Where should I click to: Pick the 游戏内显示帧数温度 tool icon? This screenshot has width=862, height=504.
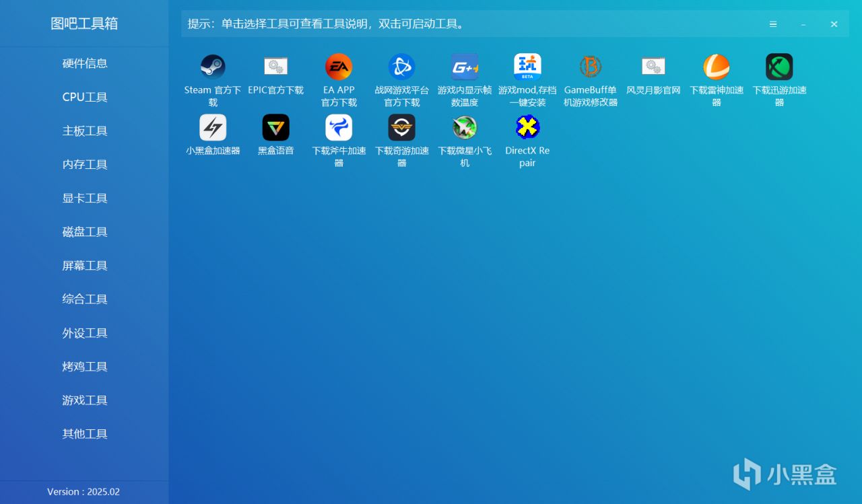(x=465, y=67)
